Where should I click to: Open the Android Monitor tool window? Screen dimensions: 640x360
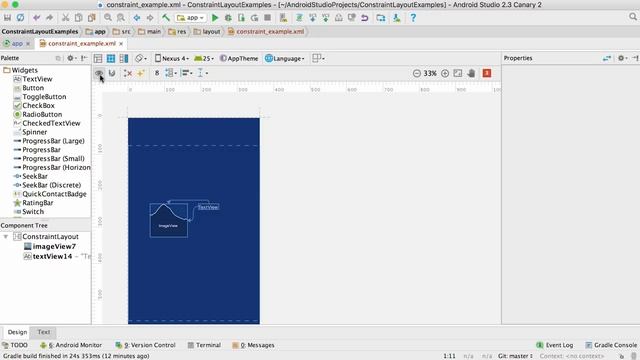(71, 345)
